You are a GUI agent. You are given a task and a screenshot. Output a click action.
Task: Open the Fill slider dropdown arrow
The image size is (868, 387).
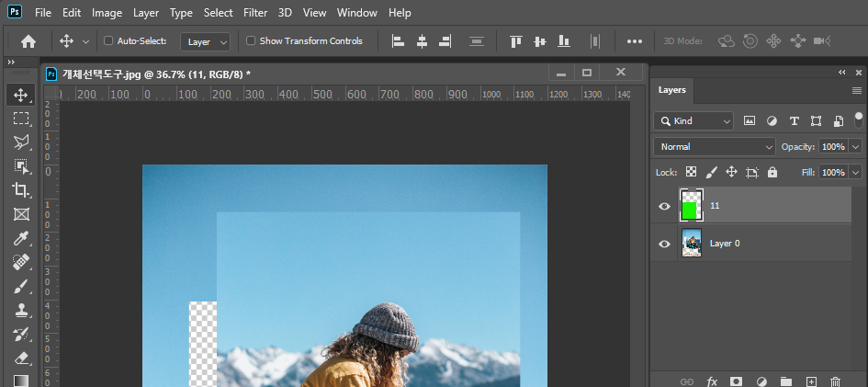(x=856, y=172)
